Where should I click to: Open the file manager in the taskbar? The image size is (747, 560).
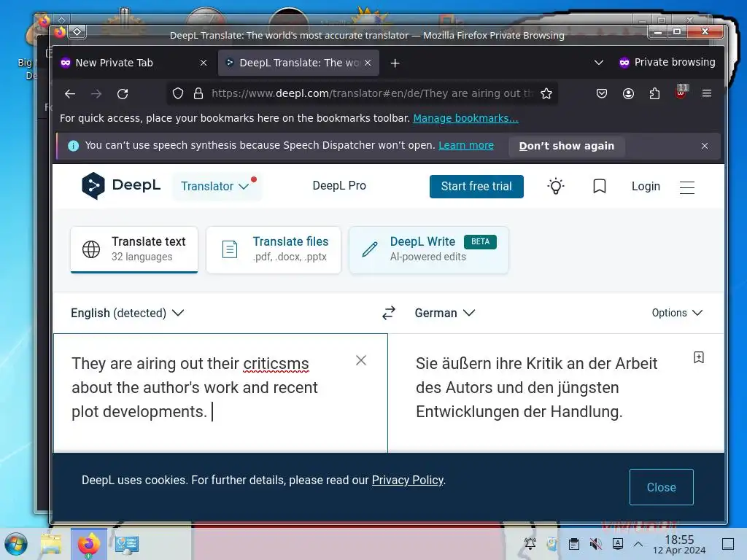point(51,544)
